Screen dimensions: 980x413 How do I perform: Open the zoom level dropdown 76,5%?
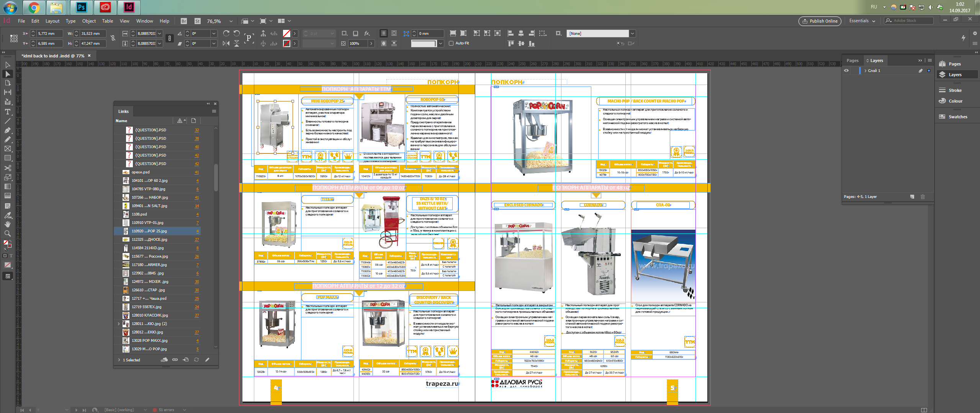(x=231, y=21)
